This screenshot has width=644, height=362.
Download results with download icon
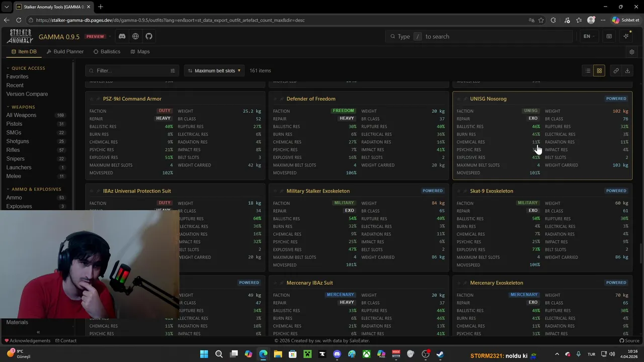627,71
